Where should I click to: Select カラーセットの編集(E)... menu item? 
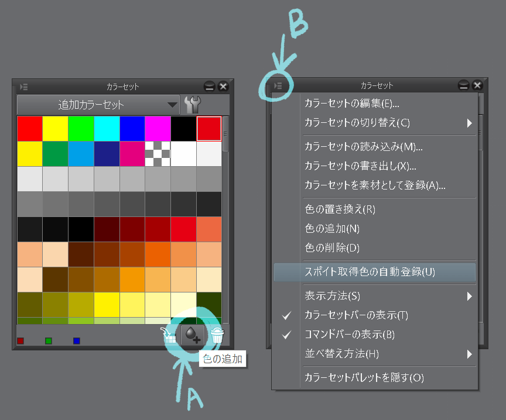352,104
